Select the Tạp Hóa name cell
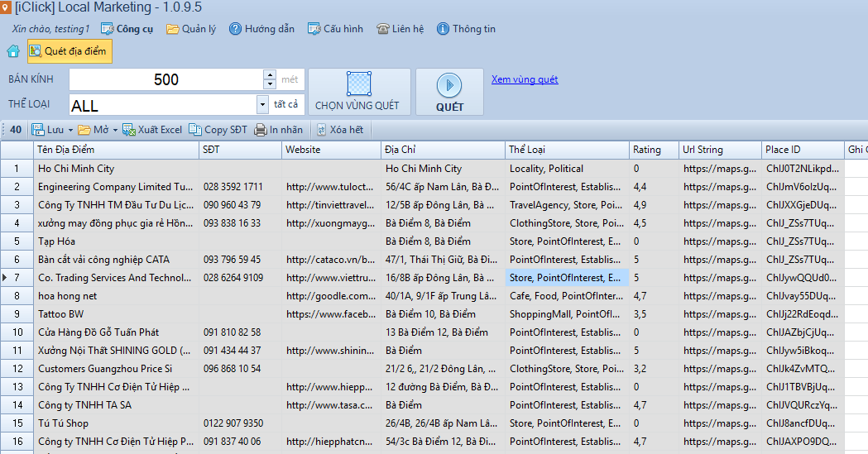This screenshot has height=454, width=868. coord(116,241)
